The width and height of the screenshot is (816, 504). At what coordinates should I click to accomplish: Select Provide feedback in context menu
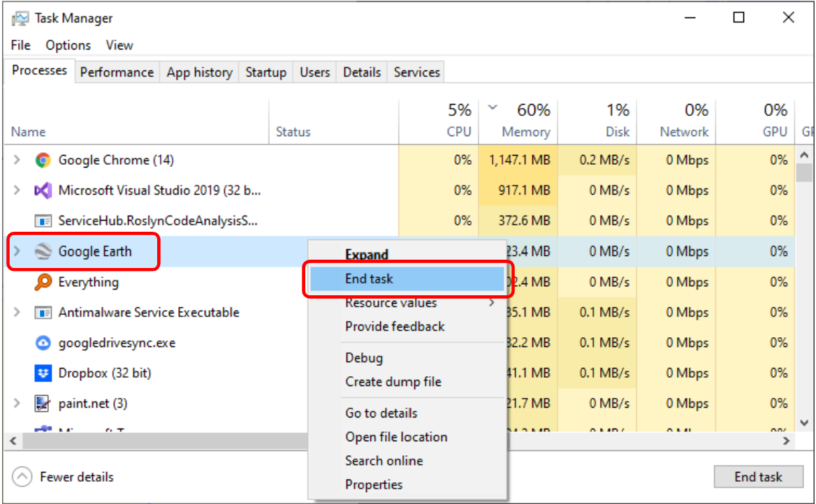click(x=395, y=327)
